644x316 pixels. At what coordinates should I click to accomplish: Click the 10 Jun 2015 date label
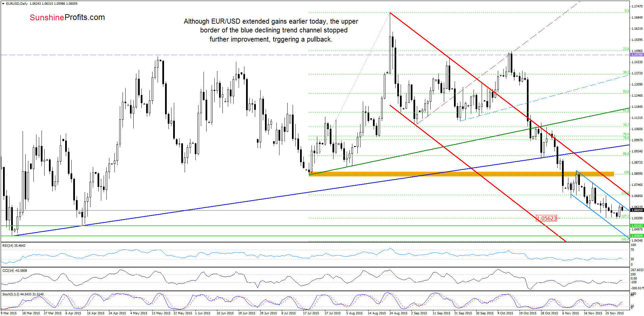tap(225, 313)
